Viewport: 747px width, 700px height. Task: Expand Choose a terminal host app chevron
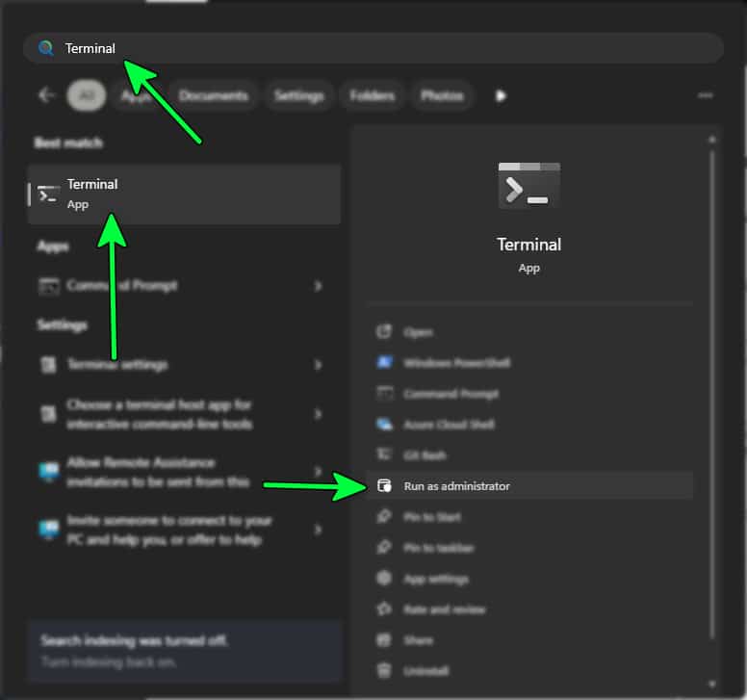(x=319, y=414)
